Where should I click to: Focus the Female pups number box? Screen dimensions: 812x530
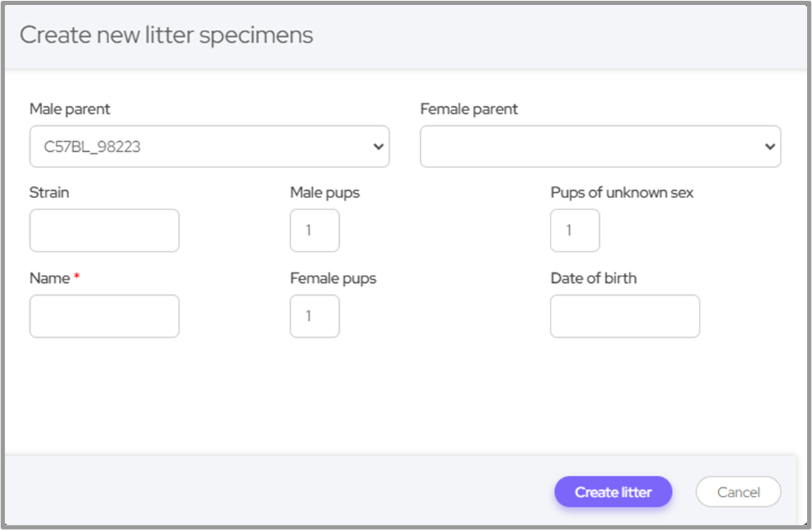314,316
